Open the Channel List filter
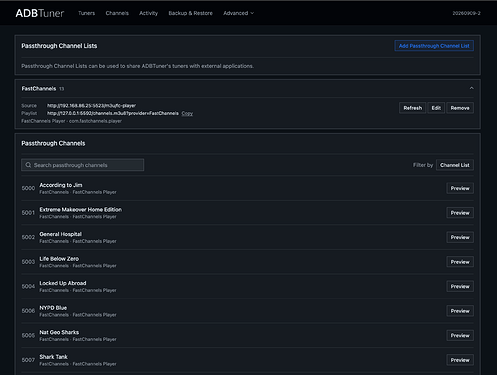 (x=455, y=165)
